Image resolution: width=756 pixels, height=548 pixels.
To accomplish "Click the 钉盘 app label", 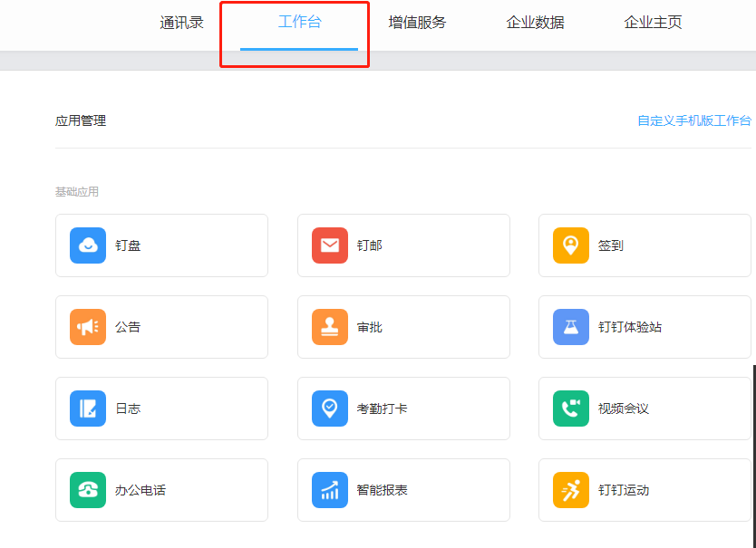I will [128, 245].
